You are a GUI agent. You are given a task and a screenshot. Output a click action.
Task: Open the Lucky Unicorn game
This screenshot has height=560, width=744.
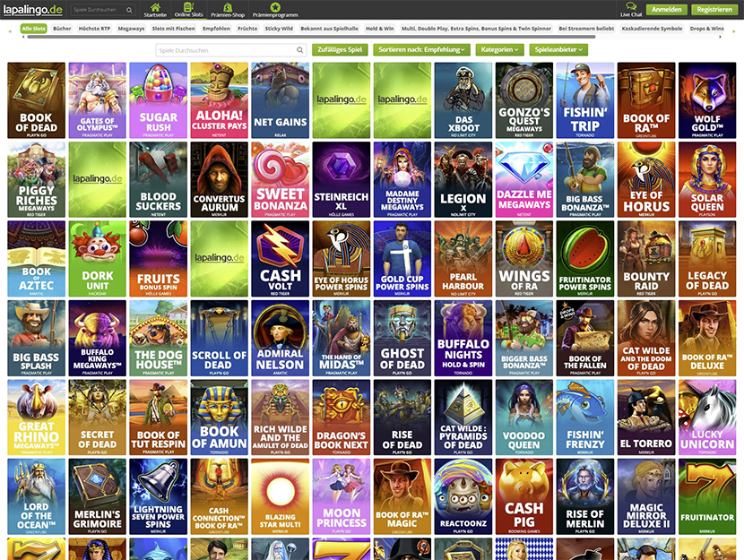[x=707, y=418]
